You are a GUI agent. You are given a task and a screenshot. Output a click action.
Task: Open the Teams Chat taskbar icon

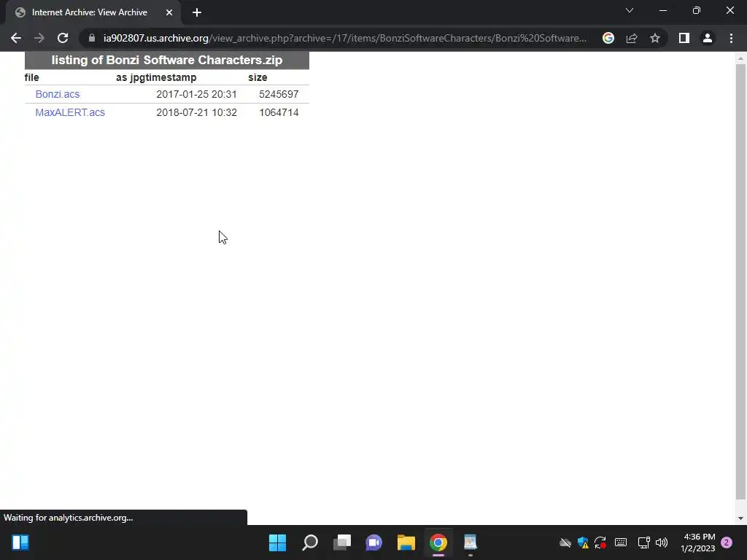(374, 542)
